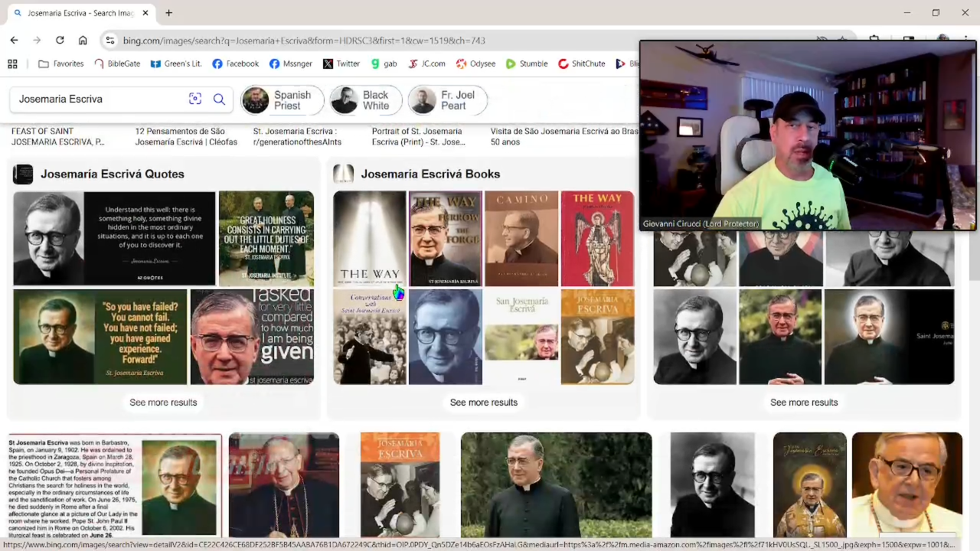
Task: Open the apps grid in bookmarks bar
Action: click(12, 64)
